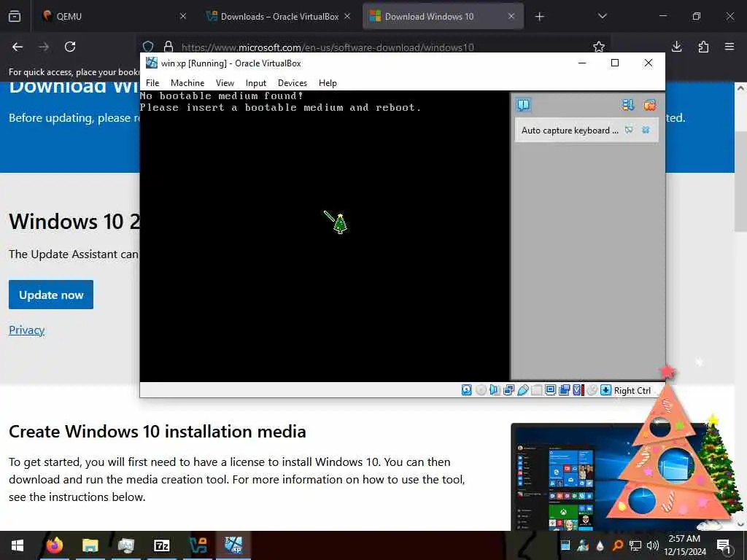
Task: Open Firefox View icon in tab bar
Action: tap(15, 16)
